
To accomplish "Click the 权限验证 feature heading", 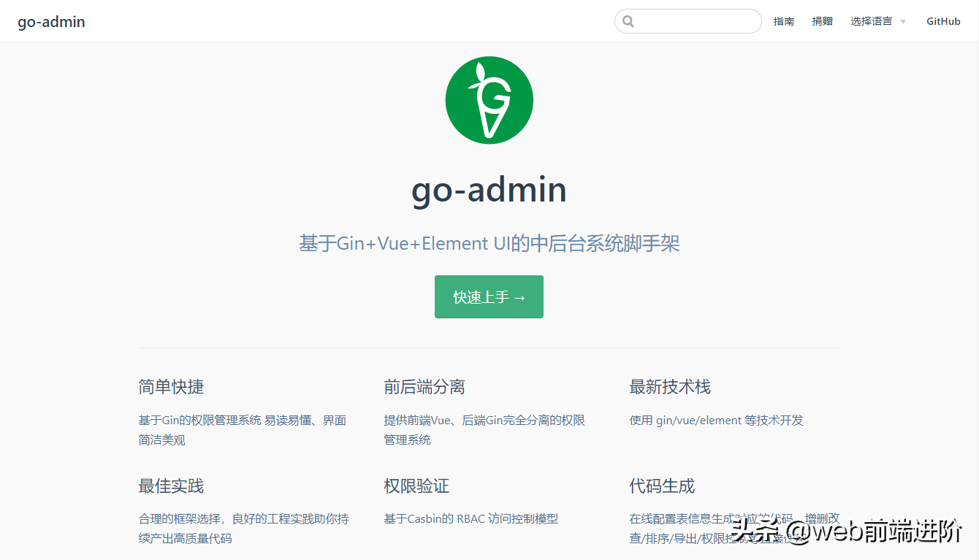I will click(416, 486).
